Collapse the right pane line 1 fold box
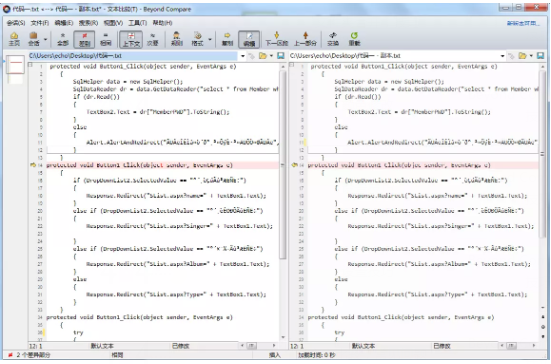Viewport: 551px width, 364px height. [291, 65]
